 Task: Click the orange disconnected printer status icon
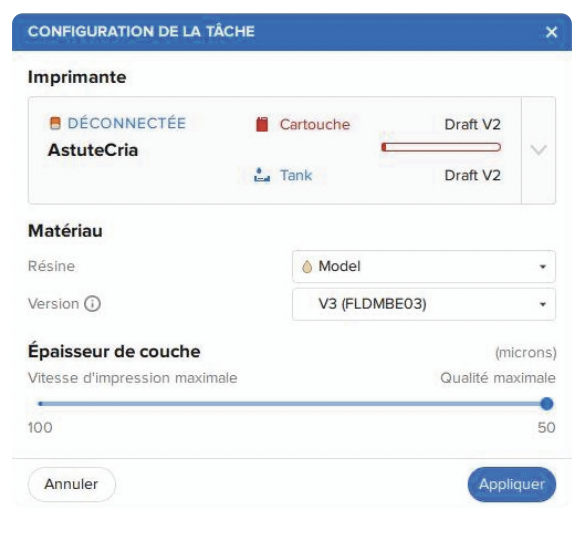coord(55,123)
